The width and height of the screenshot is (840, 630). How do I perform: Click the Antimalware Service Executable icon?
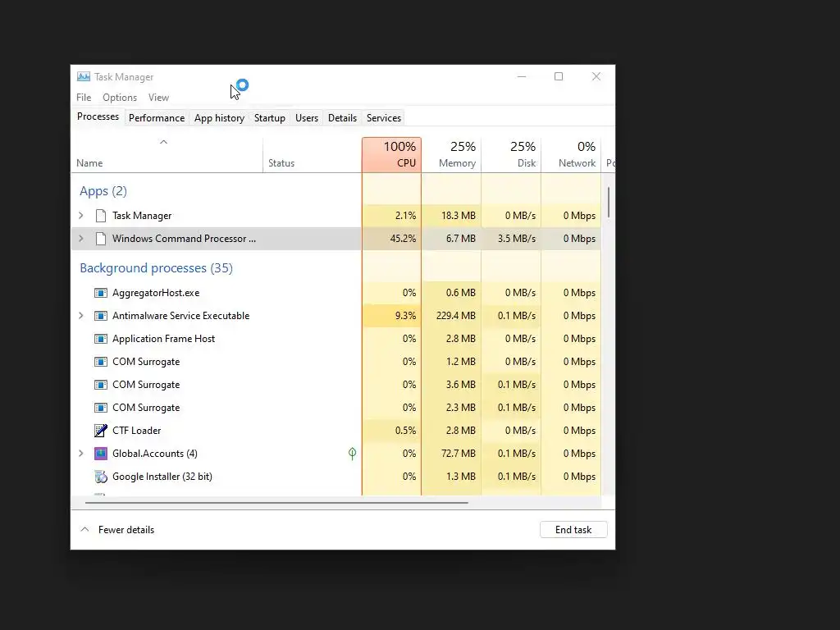tap(100, 316)
